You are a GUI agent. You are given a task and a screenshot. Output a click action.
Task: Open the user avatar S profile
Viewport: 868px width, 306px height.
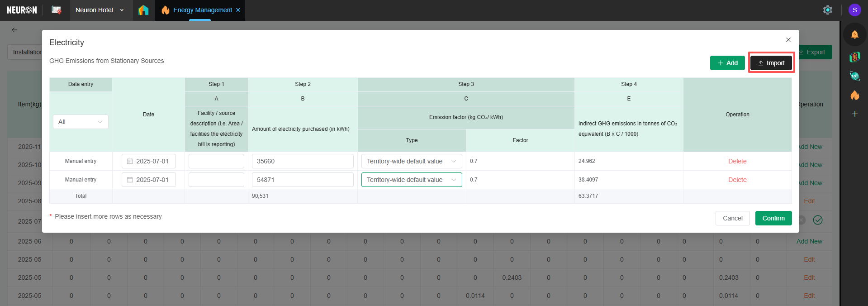tap(854, 10)
